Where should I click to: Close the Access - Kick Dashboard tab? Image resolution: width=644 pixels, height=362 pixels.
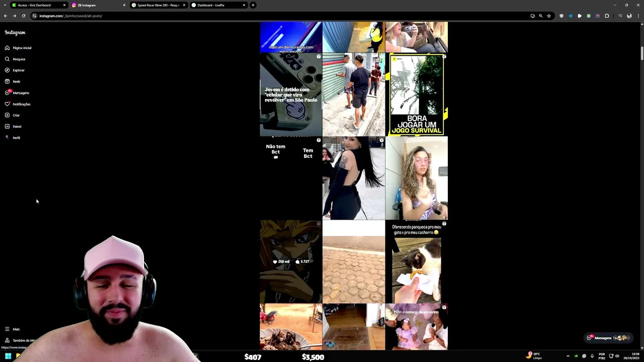pos(64,5)
